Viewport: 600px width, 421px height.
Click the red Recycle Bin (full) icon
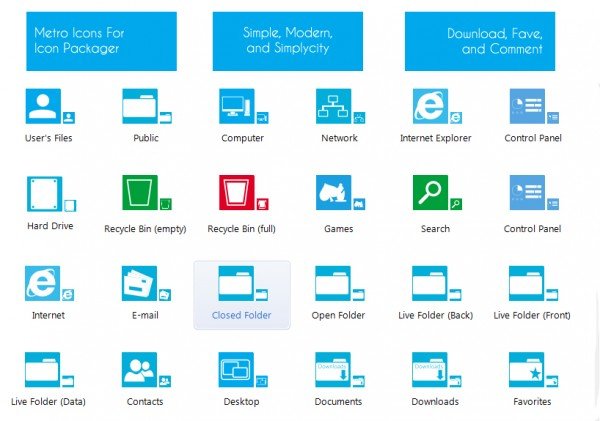(x=237, y=193)
